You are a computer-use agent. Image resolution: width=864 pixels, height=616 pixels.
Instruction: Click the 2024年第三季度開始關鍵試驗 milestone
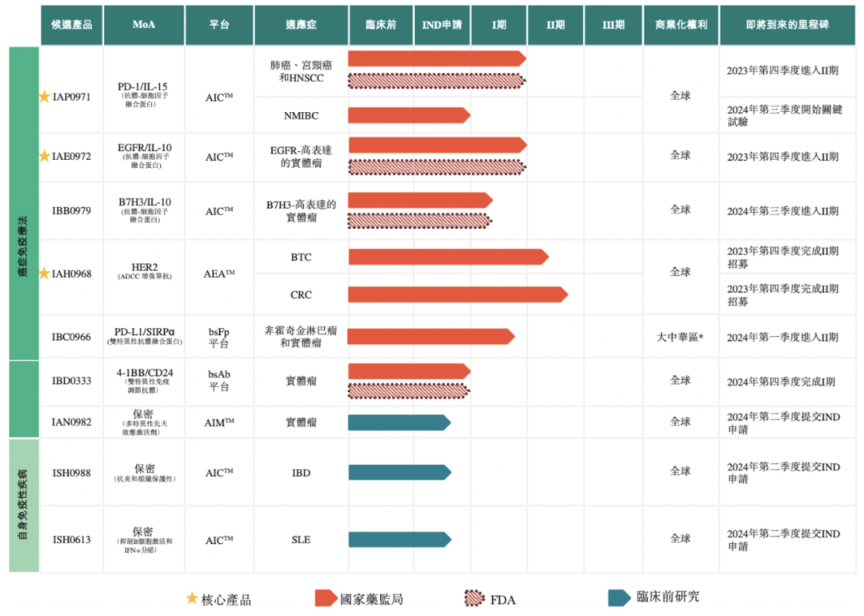point(785,116)
